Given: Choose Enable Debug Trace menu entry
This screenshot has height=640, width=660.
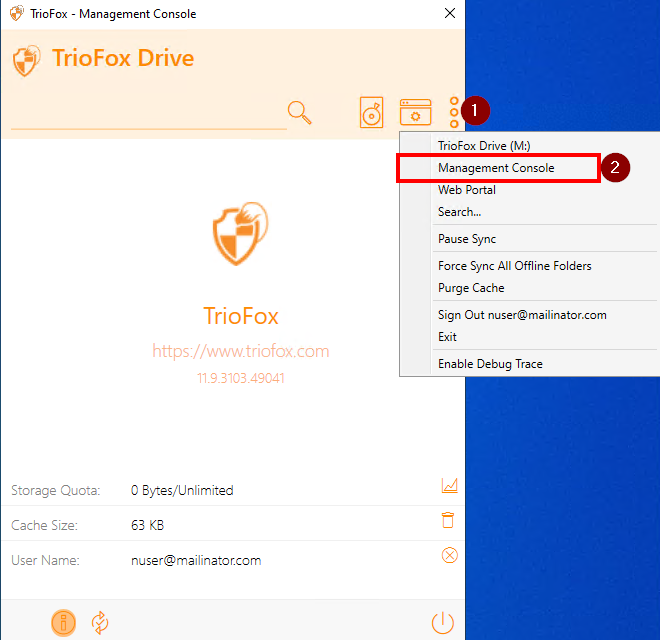Looking at the screenshot, I should click(530, 364).
